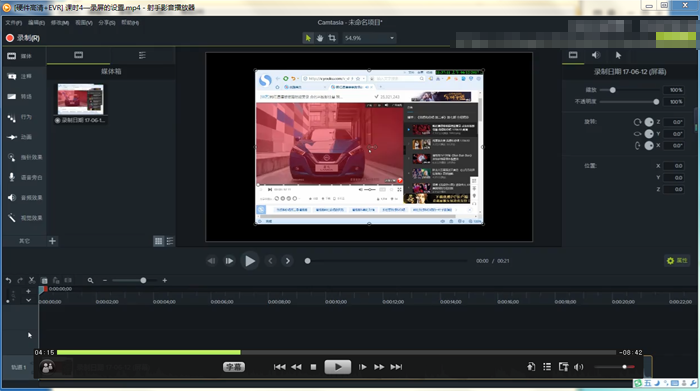Image resolution: width=700 pixels, height=391 pixels.
Task: Click the red Record (录制) button
Action: click(23, 38)
